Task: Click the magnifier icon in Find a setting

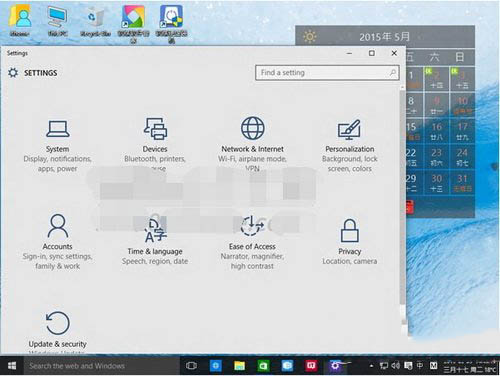Action: point(393,72)
